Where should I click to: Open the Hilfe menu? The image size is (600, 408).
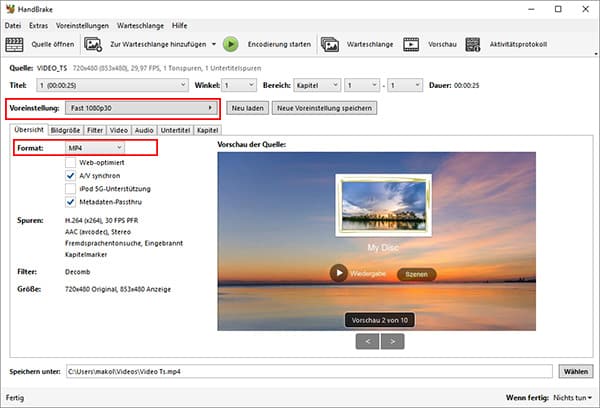coord(179,26)
